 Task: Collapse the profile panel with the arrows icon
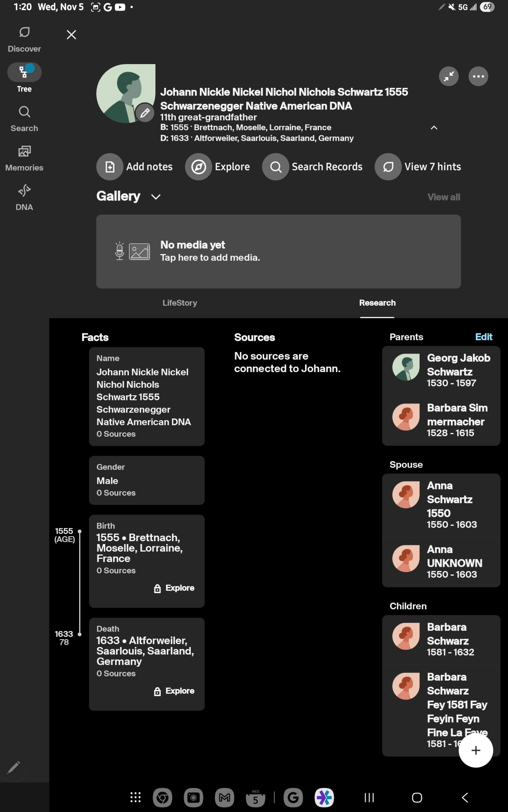click(448, 76)
